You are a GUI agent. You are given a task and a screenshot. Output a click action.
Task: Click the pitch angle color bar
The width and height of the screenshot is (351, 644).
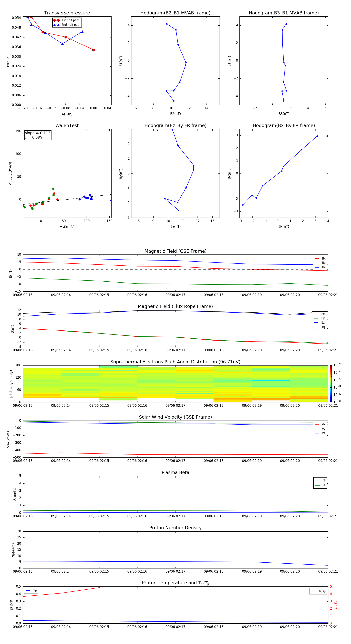[x=331, y=383]
